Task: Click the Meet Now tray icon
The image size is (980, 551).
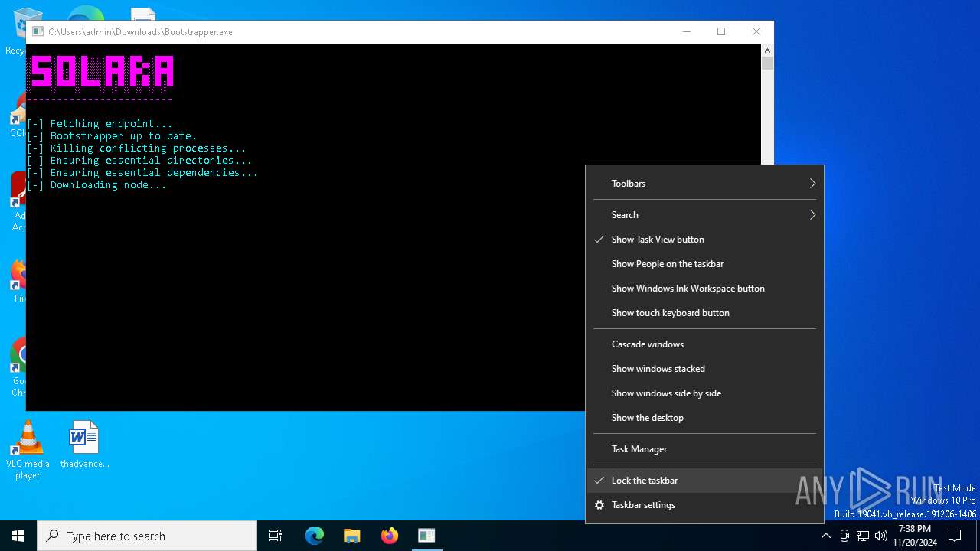Action: [844, 536]
